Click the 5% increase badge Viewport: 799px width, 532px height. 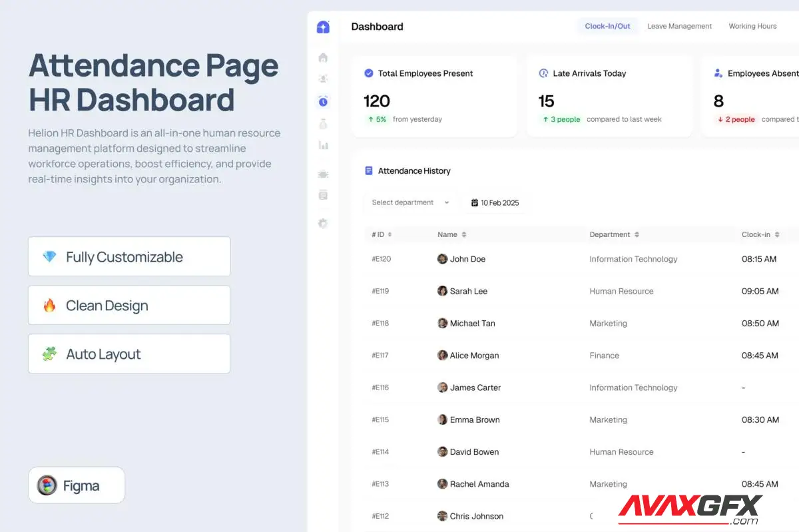(x=376, y=119)
